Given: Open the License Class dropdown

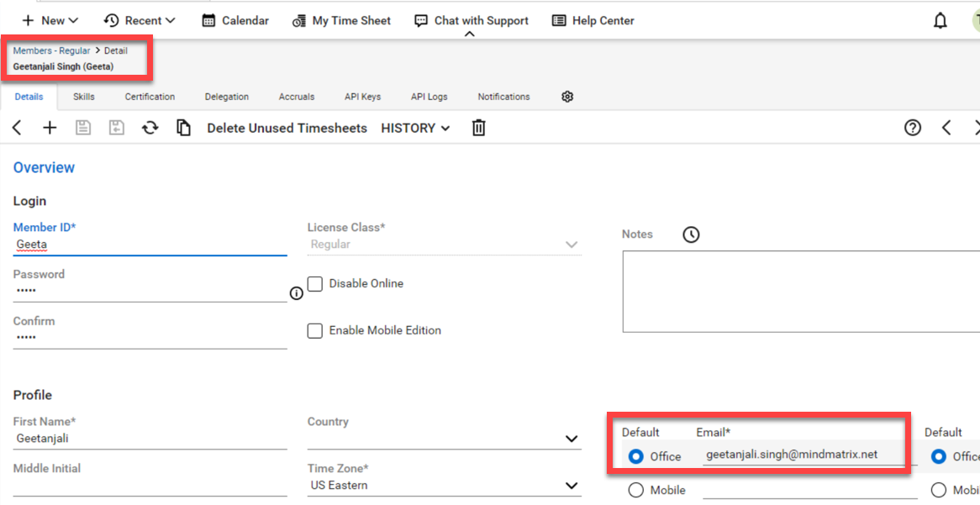Looking at the screenshot, I should (445, 245).
